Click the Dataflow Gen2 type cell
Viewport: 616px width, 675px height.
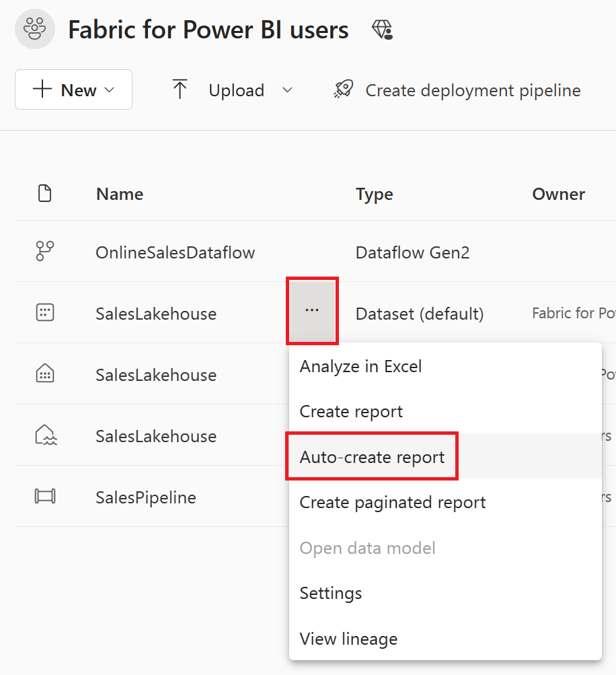[x=412, y=252]
